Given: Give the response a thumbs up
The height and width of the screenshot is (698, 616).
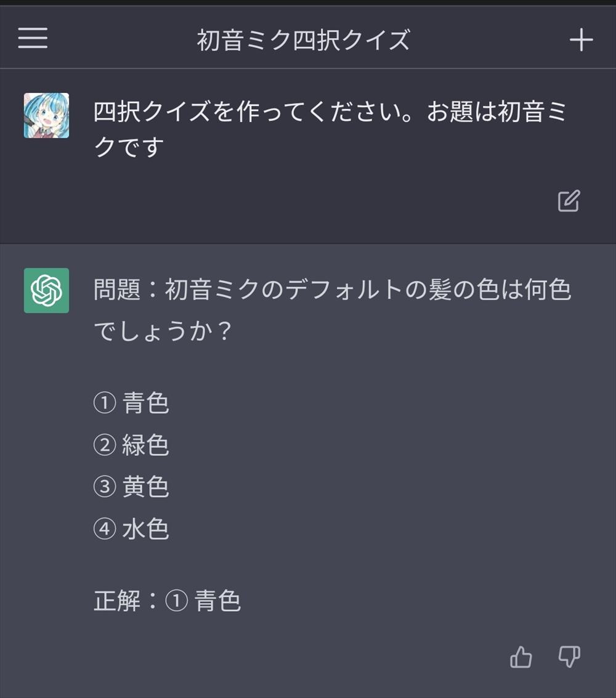Looking at the screenshot, I should pyautogui.click(x=521, y=657).
